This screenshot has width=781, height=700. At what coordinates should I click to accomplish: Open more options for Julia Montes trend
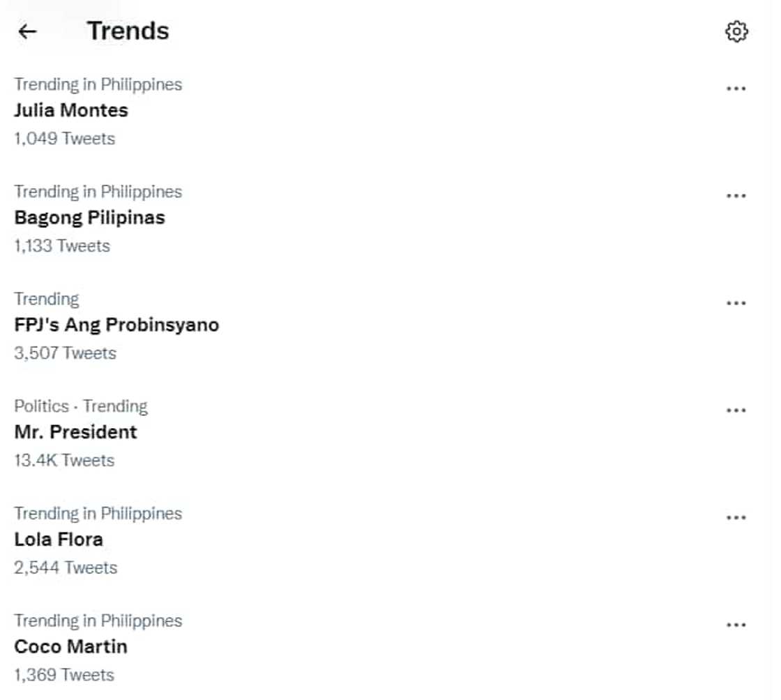736,89
